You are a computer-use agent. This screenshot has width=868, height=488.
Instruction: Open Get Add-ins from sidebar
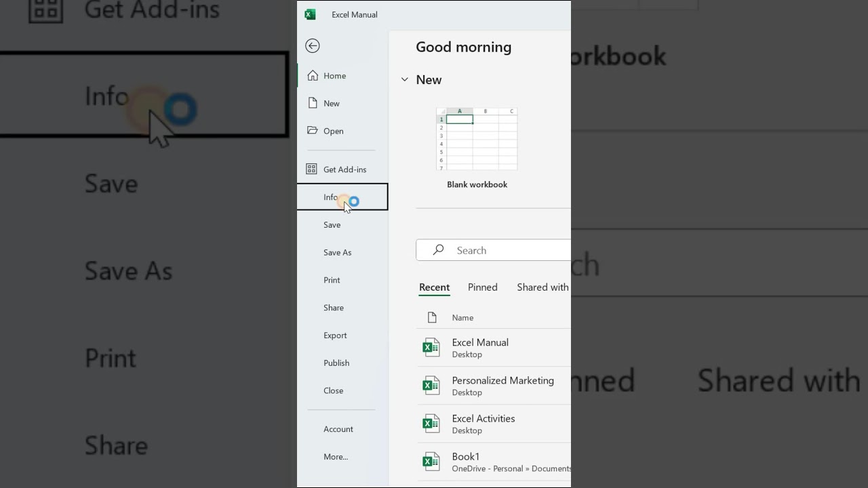[342, 169]
